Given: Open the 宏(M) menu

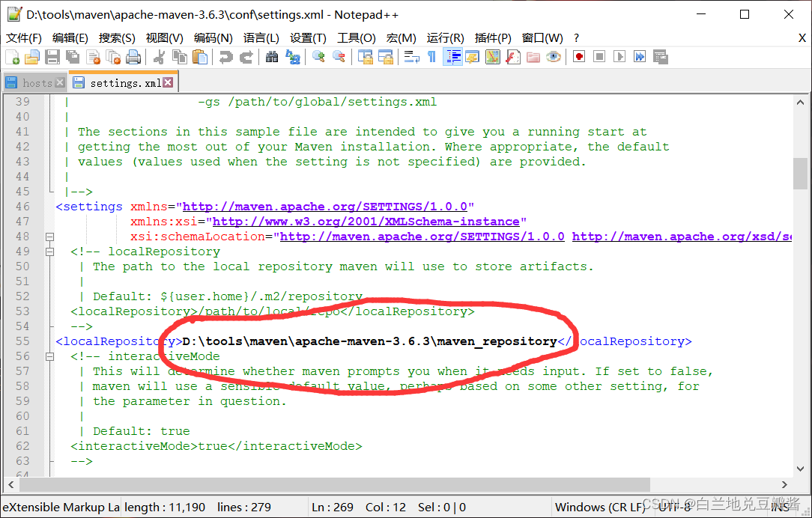Looking at the screenshot, I should click(x=401, y=37).
